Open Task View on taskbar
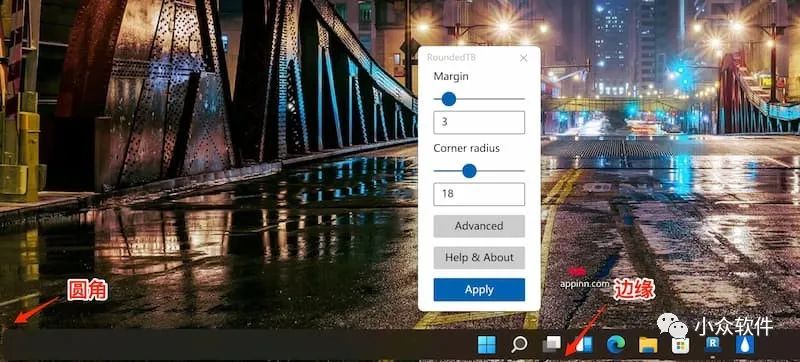Viewport: 800px width, 362px height. click(552, 345)
